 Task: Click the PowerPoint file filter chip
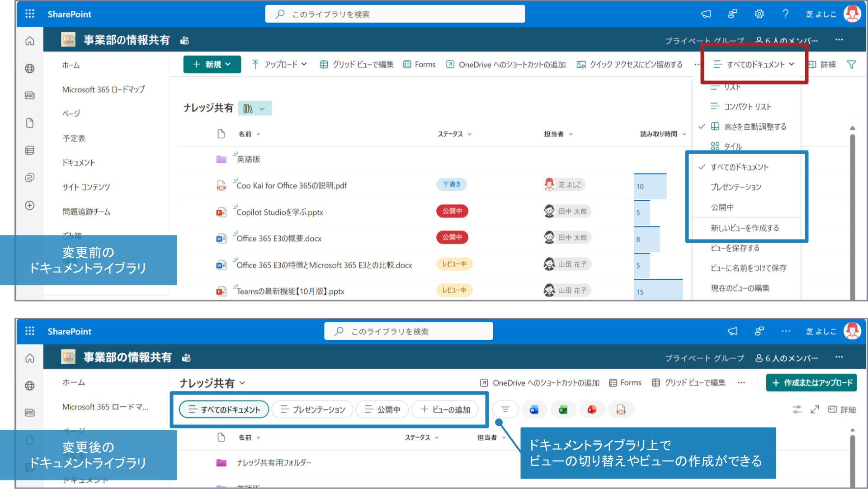[x=592, y=409]
